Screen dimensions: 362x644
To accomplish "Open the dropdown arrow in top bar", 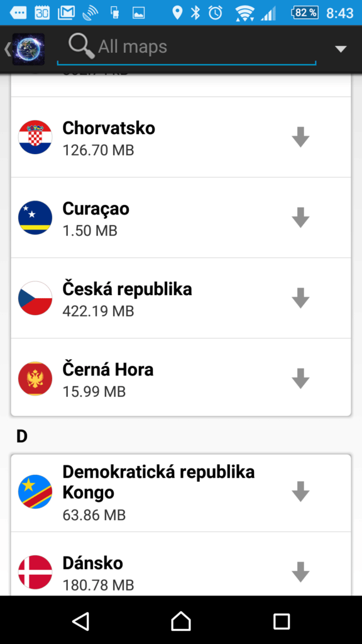I will click(341, 49).
